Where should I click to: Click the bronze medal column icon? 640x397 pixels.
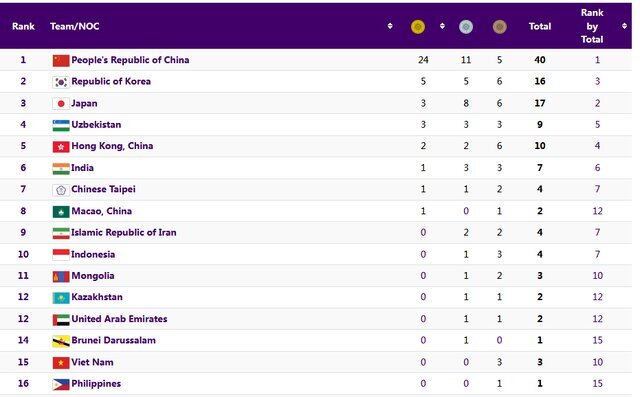click(x=500, y=27)
